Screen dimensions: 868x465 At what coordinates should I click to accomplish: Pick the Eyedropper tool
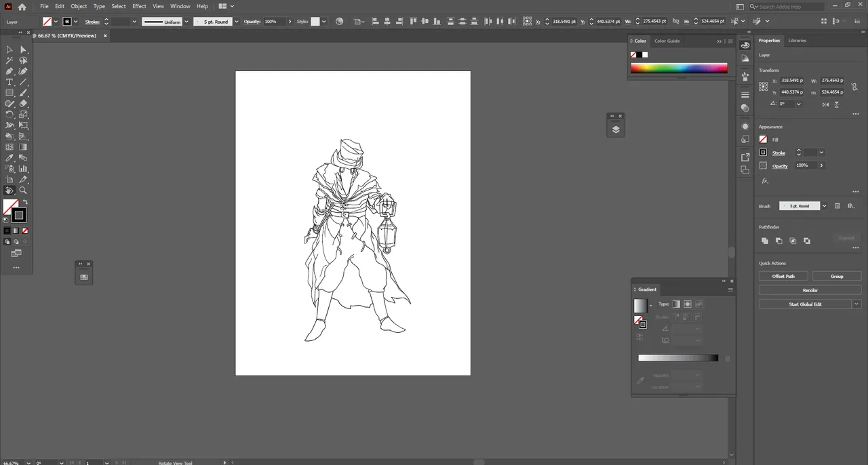point(9,158)
